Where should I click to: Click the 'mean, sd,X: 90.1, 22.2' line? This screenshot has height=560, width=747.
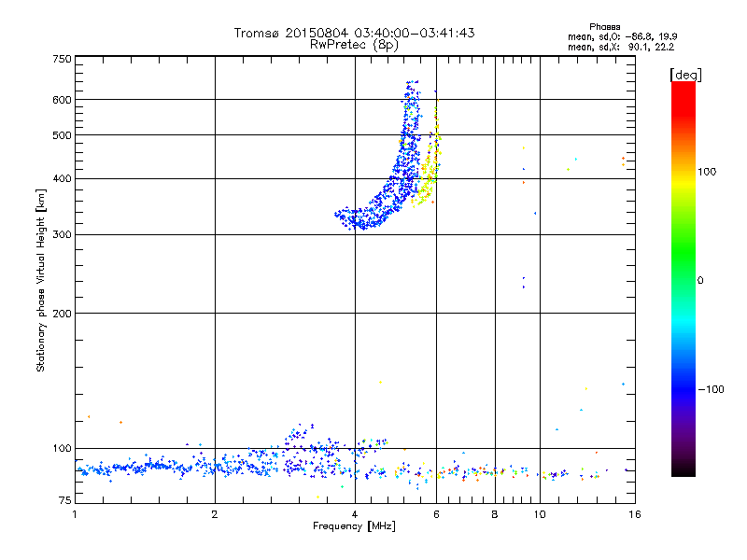[621, 47]
